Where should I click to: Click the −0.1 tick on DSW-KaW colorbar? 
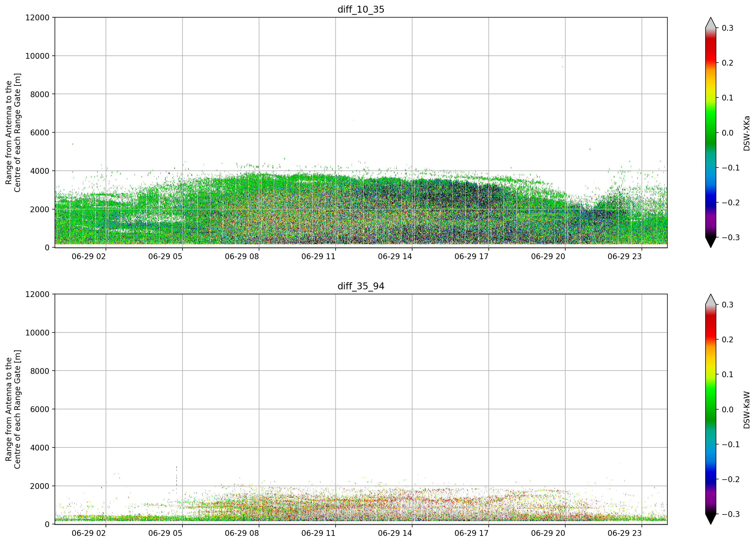731,445
